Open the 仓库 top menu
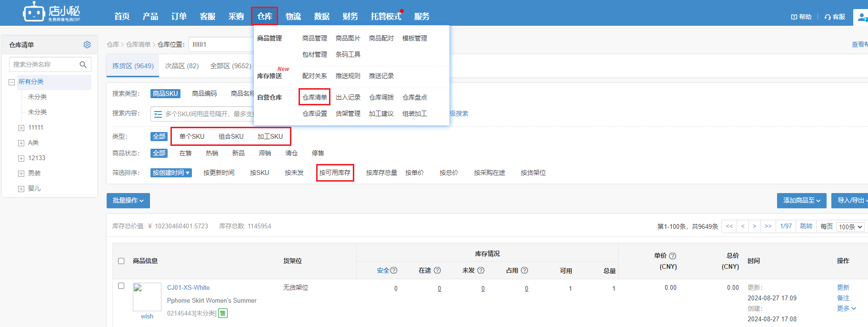Screen dimensions: 868x327 tap(264, 16)
